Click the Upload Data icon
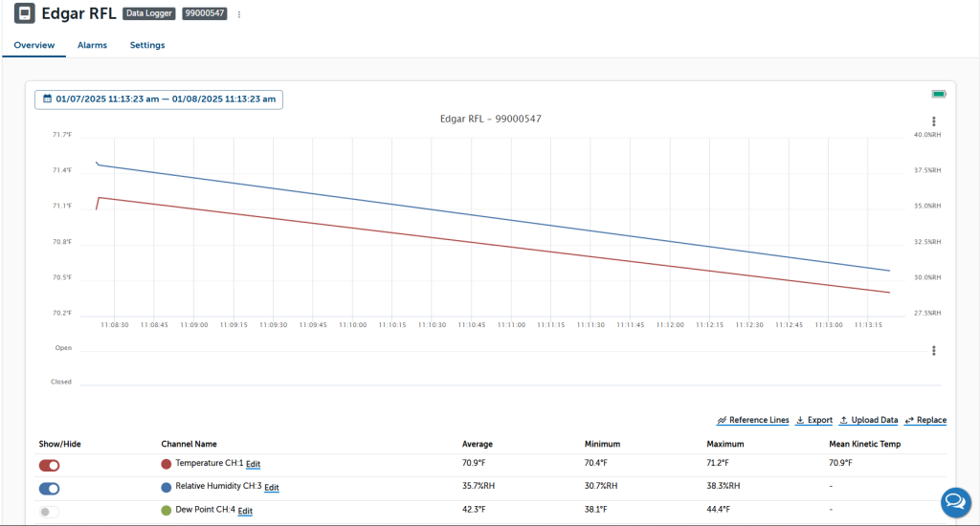The image size is (980, 526). (844, 421)
